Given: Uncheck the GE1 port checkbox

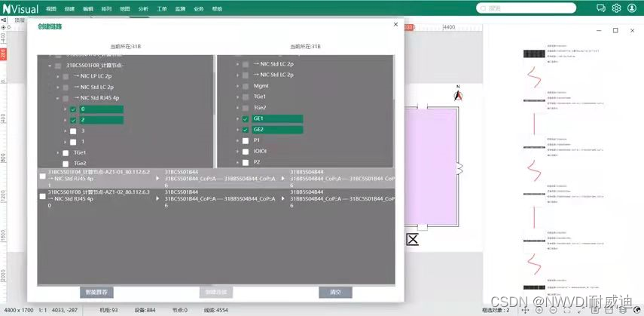Looking at the screenshot, I should click(245, 119).
